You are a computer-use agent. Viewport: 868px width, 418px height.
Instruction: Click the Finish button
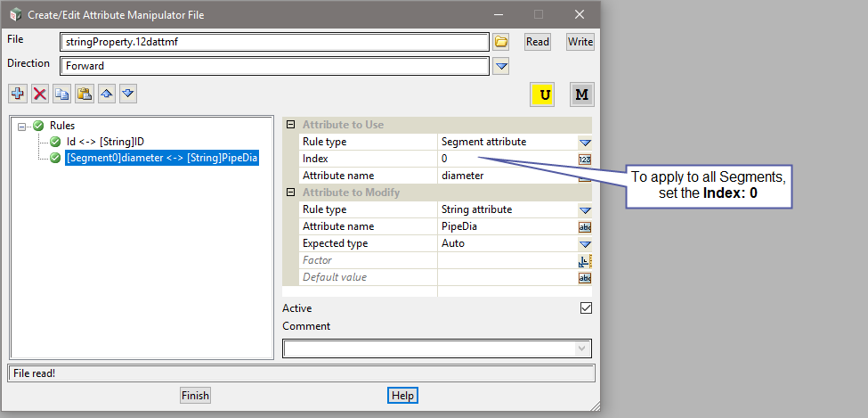[x=195, y=396]
